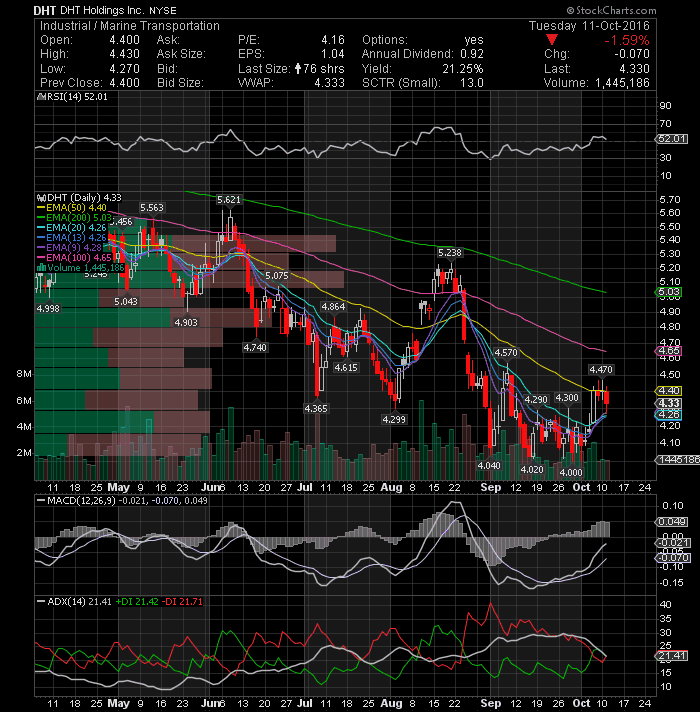Click the 4.470 October high label

tap(601, 370)
